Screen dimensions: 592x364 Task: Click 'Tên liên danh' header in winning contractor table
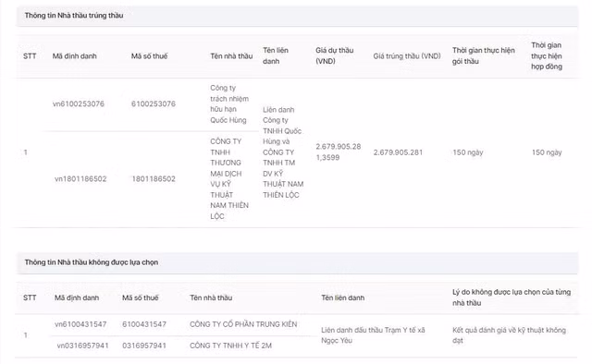276,55
